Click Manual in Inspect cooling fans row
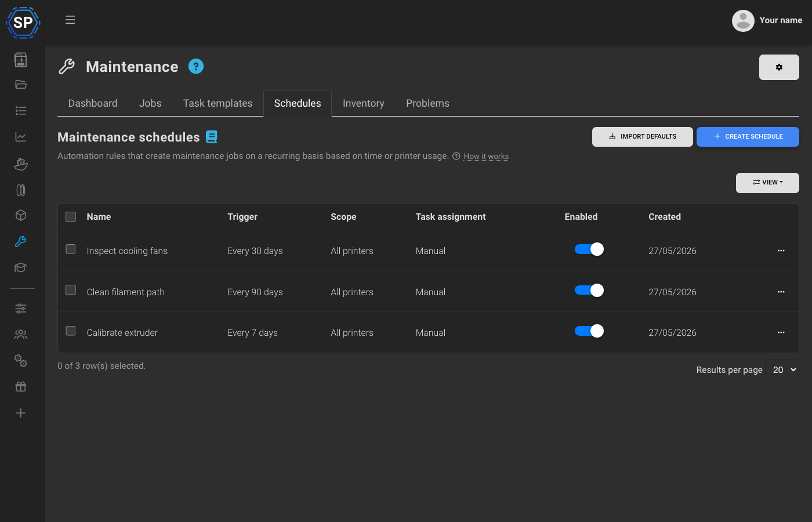Viewport: 812px width, 522px height. [430, 251]
